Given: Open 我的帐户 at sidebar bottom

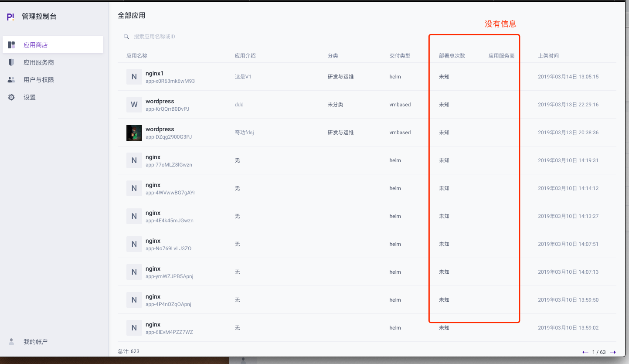Looking at the screenshot, I should [x=35, y=342].
